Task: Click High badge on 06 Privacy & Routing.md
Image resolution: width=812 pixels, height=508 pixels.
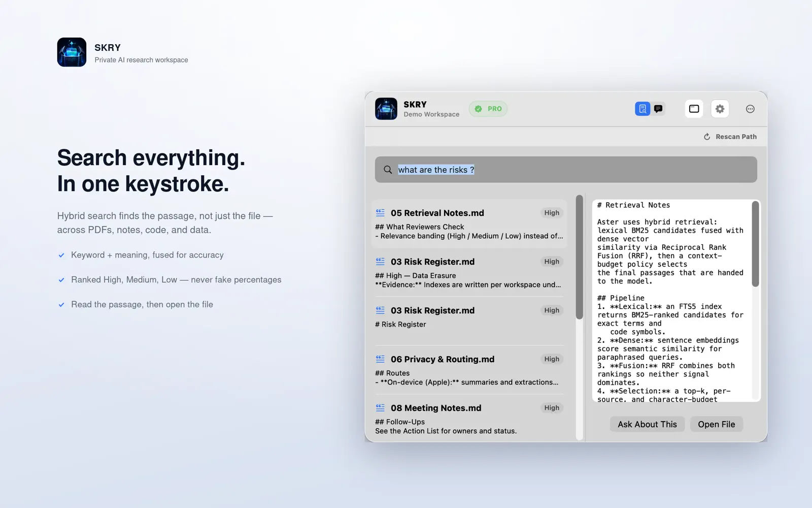Action: pyautogui.click(x=552, y=359)
